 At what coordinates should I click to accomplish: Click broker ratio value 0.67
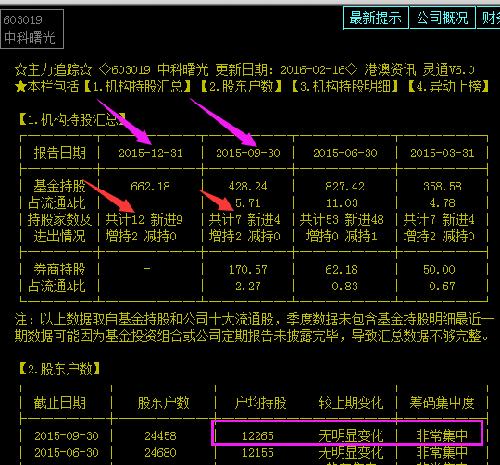point(442,286)
